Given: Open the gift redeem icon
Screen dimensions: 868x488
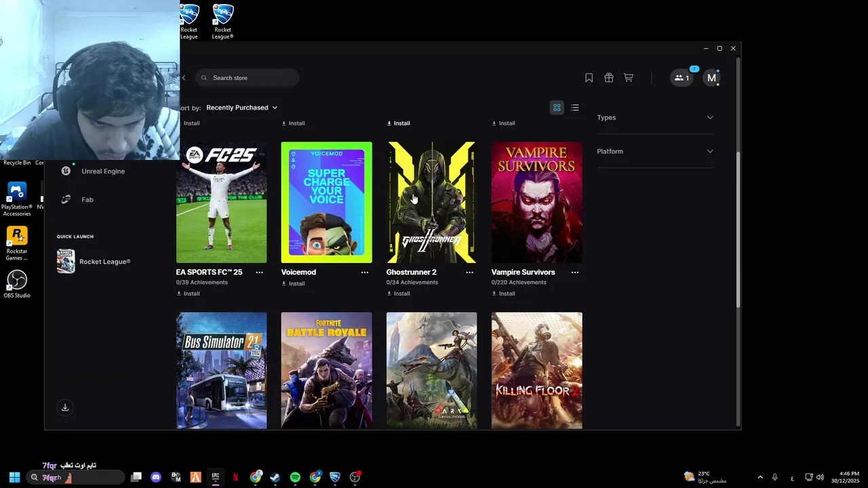Looking at the screenshot, I should (x=609, y=78).
